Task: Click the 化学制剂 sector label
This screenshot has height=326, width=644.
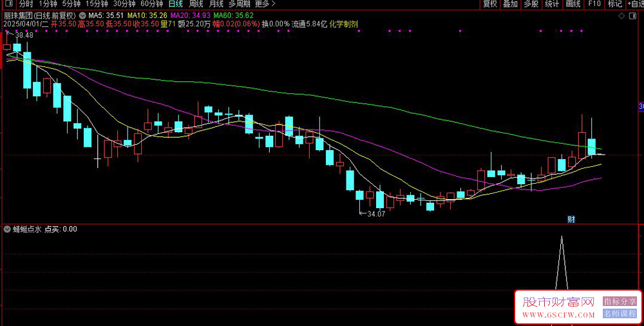Action: (x=344, y=24)
